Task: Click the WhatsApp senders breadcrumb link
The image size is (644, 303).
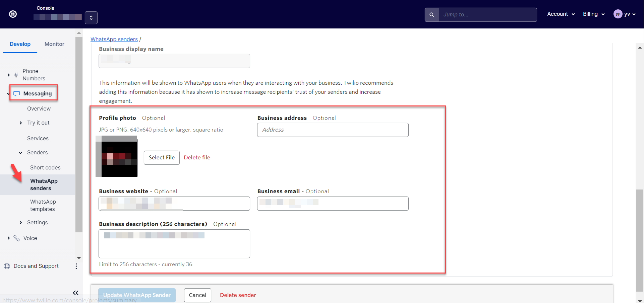Action: click(114, 40)
